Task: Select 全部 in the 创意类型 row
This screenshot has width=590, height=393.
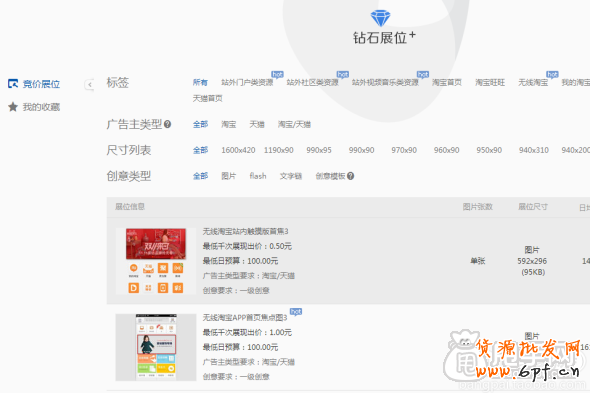Action: point(200,176)
